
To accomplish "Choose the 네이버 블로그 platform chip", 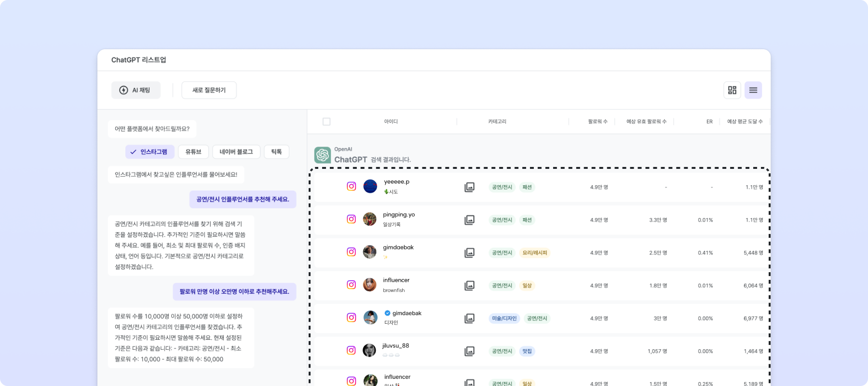I will [236, 152].
